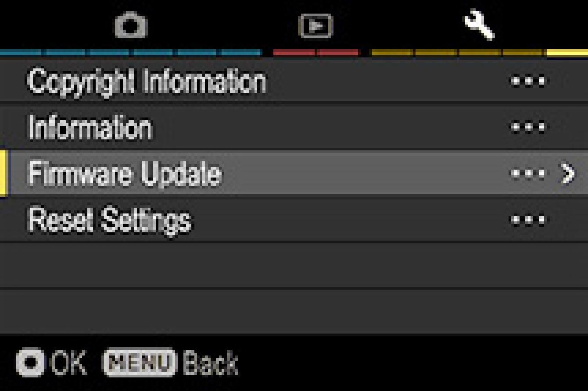The height and width of the screenshot is (391, 588).
Task: Expand Firmware Update using the right chevron
Action: click(568, 174)
